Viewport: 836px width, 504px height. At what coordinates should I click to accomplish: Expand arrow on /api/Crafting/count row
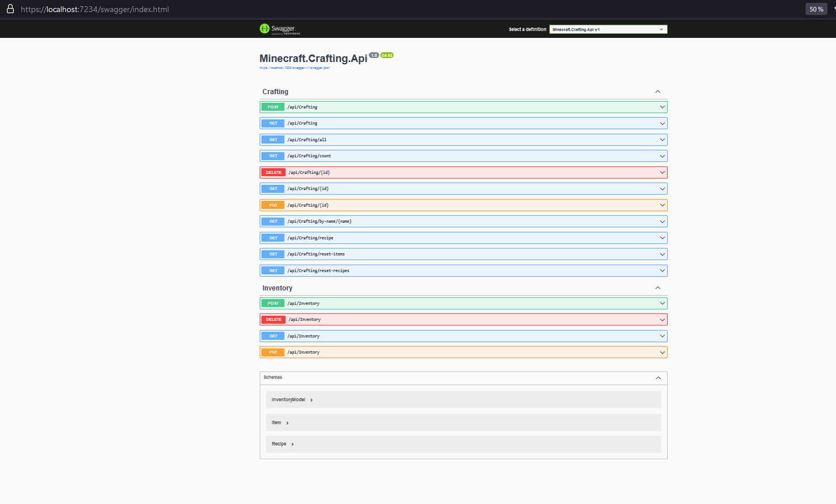point(662,156)
